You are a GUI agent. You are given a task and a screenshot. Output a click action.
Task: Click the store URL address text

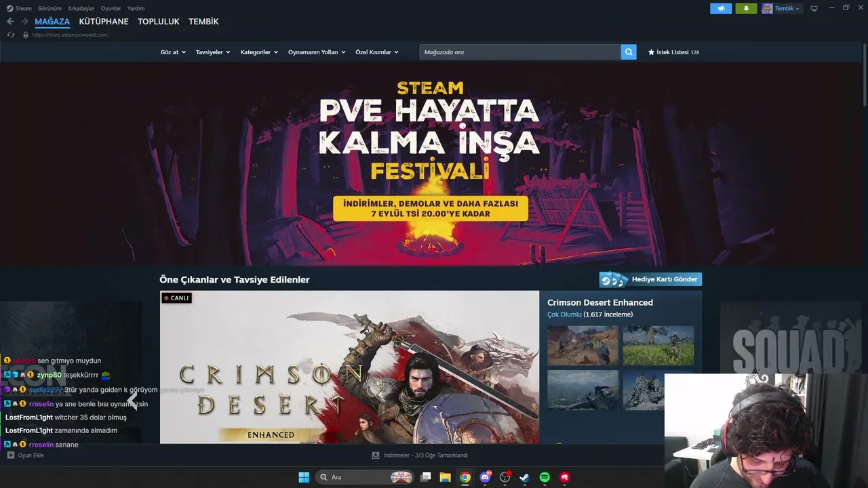(x=71, y=35)
